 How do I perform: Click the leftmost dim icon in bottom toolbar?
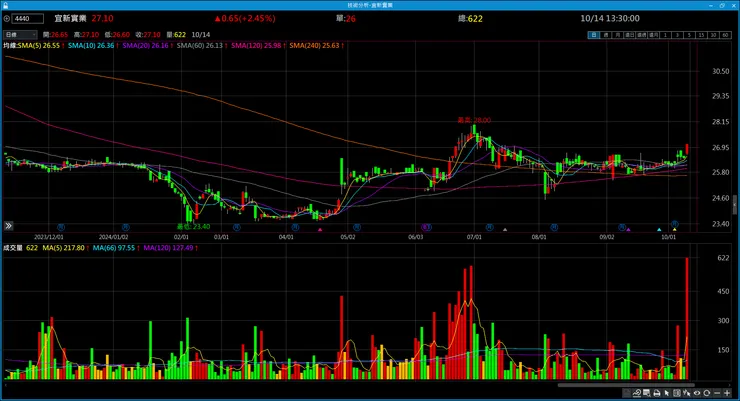[x=627, y=393]
